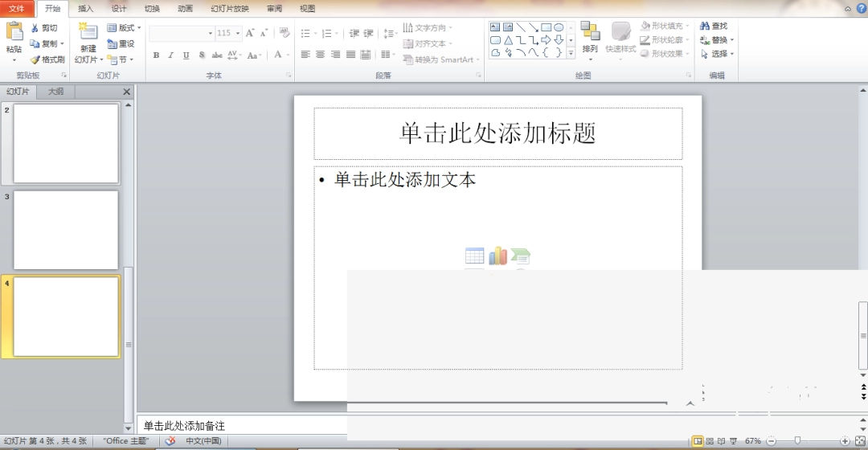Switch to Animations (动画) tab
Screen dimensions: 868x450
pos(185,8)
